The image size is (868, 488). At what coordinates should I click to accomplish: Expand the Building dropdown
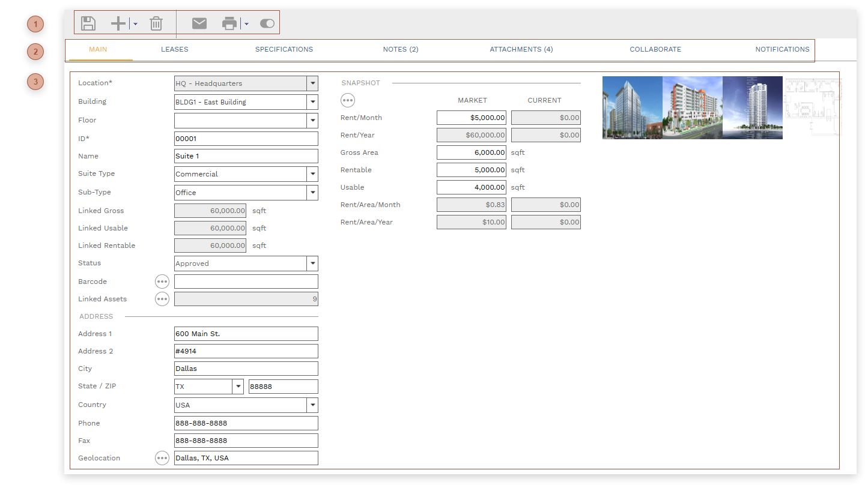pyautogui.click(x=312, y=102)
